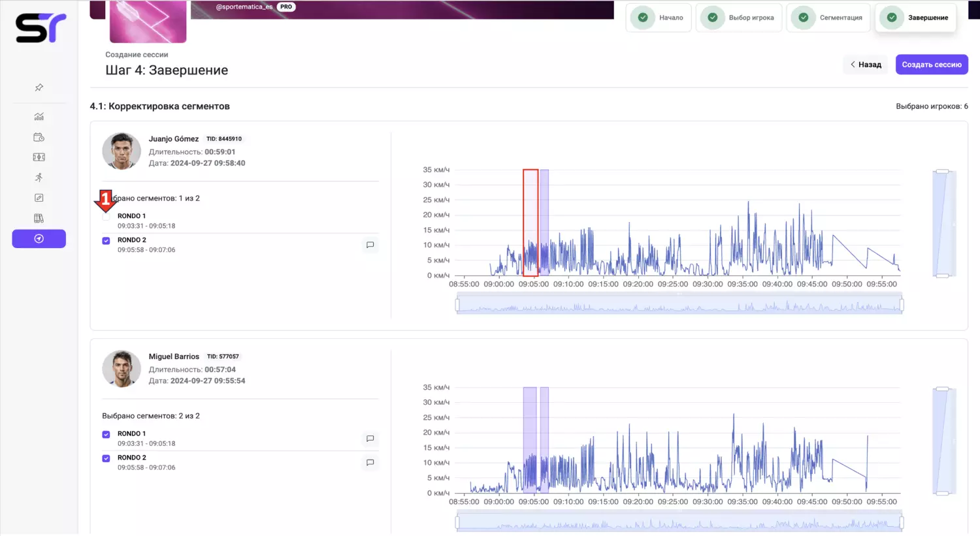Add a comment to Juanjo Gómez RONDO 2
Screen dimensions: 980x536
pos(370,245)
